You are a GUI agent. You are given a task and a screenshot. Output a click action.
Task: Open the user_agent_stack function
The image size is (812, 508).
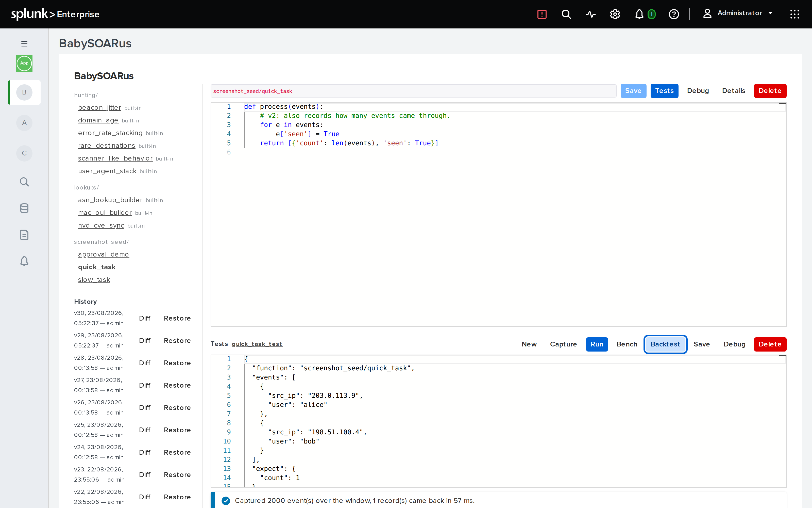click(x=107, y=171)
